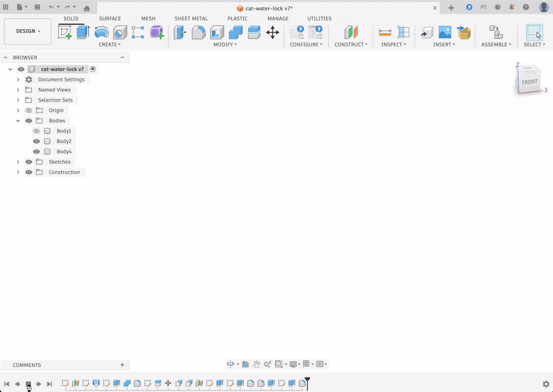The image size is (553, 392).
Task: Open the DESIGN workspace dropdown
Action: 28,31
